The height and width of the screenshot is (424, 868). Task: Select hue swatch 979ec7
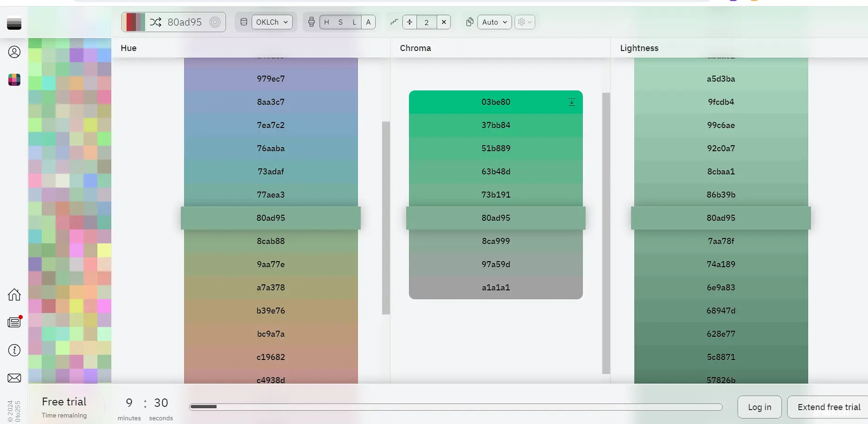click(271, 79)
